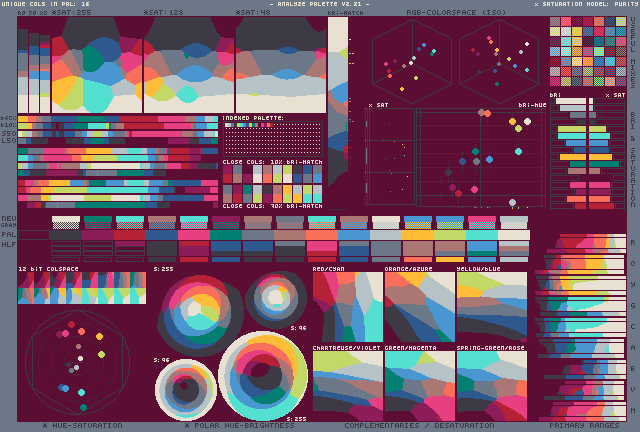Click the 'Unique cols in pal: 16' text

(x=46, y=4)
